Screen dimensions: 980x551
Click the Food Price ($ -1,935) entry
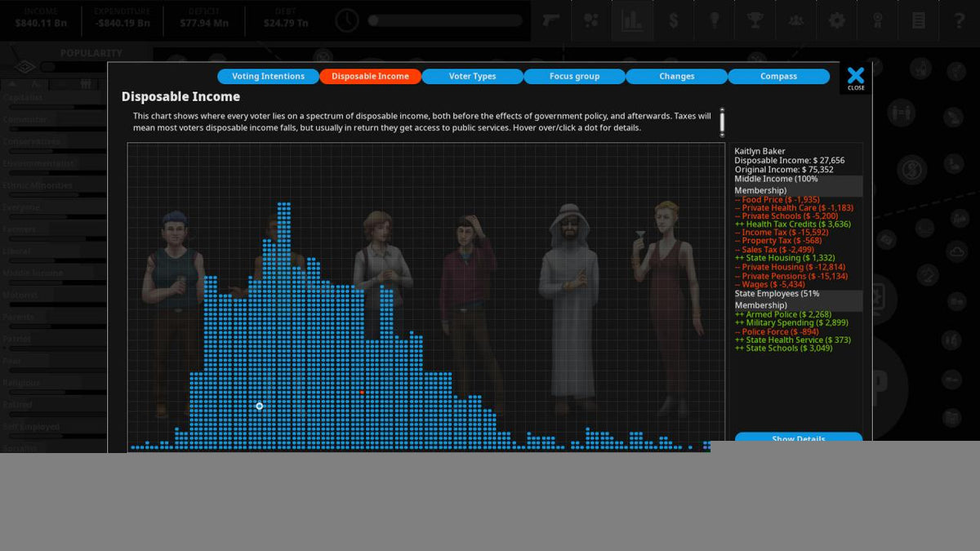click(777, 199)
